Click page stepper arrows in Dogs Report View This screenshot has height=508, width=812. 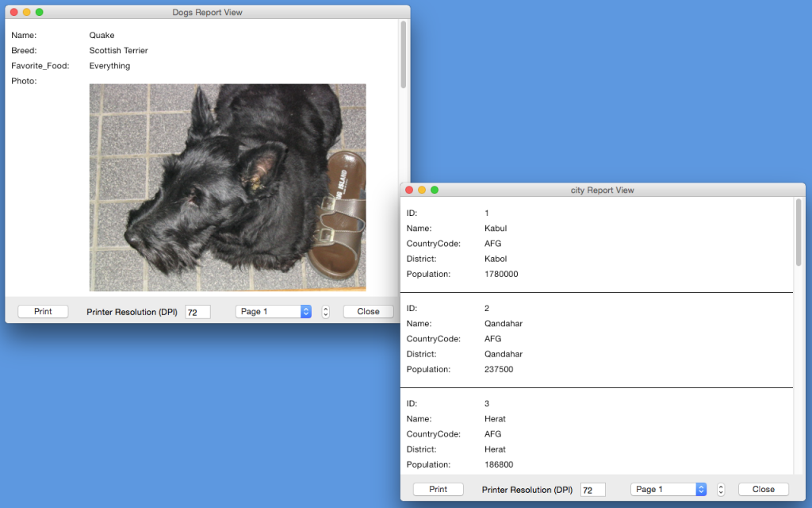point(325,312)
